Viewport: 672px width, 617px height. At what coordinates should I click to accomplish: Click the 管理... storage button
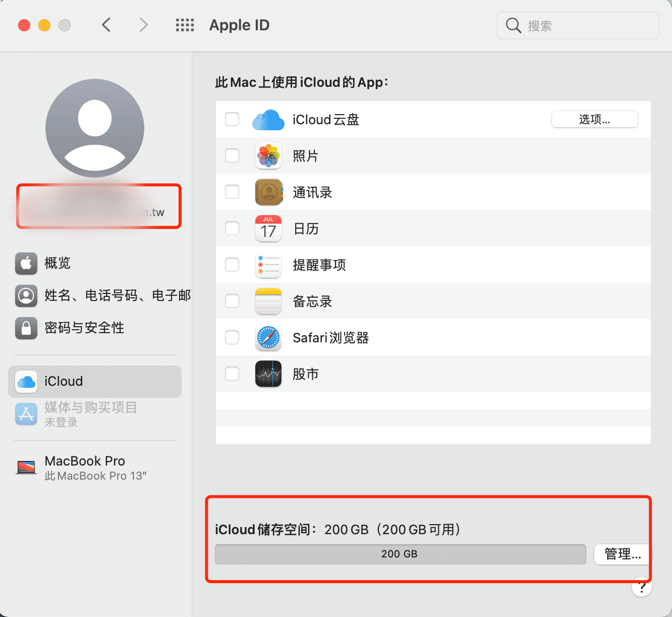[x=622, y=554]
